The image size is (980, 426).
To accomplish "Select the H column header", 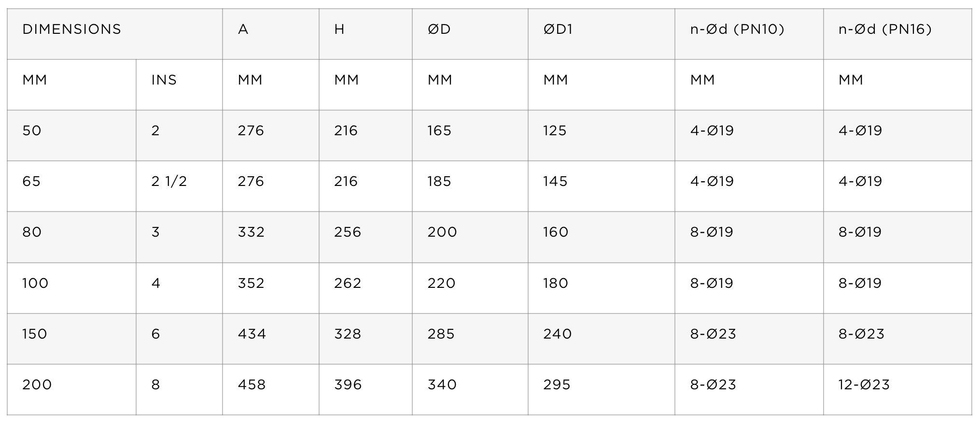I will (365, 34).
